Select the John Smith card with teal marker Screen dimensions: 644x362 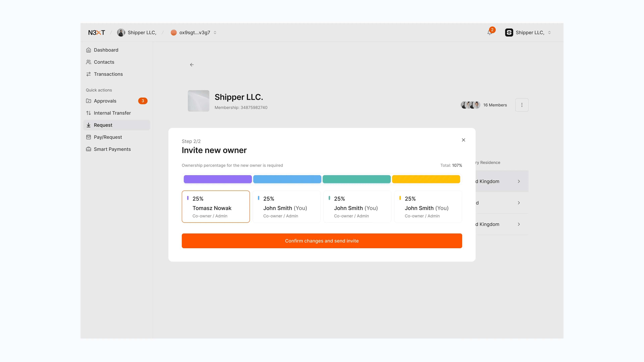(x=357, y=207)
